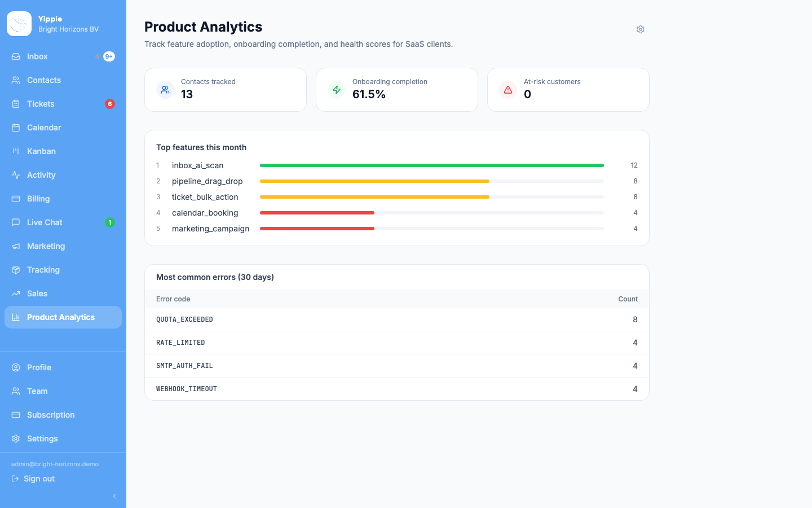Open the Live Chat label
Viewport: 812px width, 508px height.
[45, 222]
